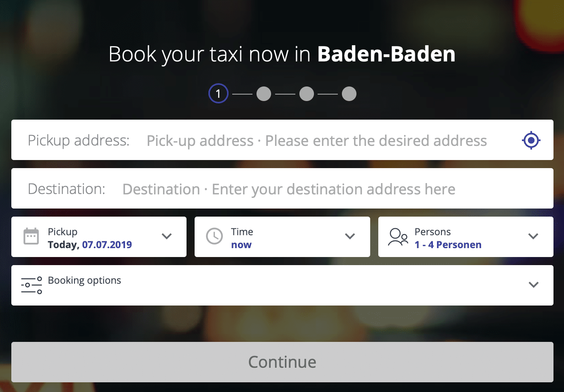
Task: Expand Persons dropdown chevron
Action: tap(534, 236)
